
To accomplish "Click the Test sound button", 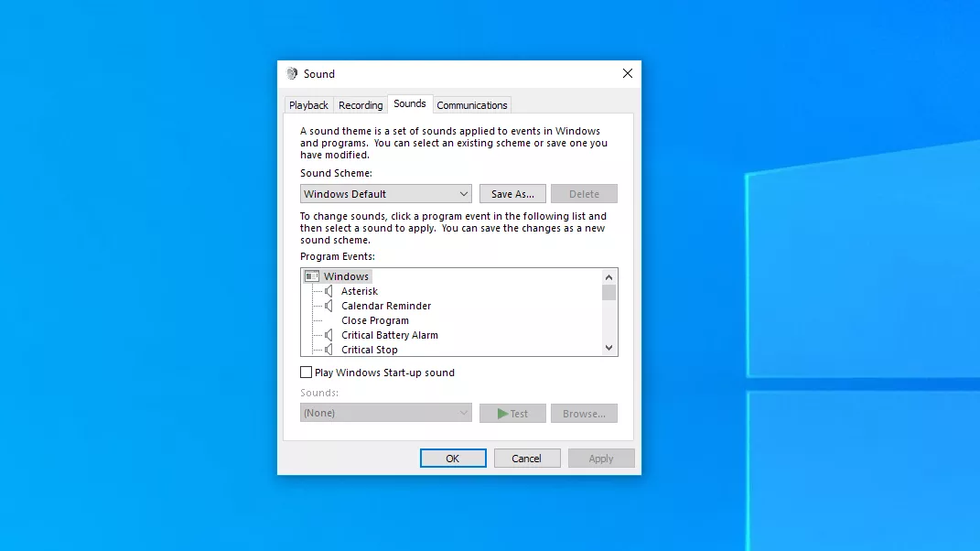I will (512, 414).
